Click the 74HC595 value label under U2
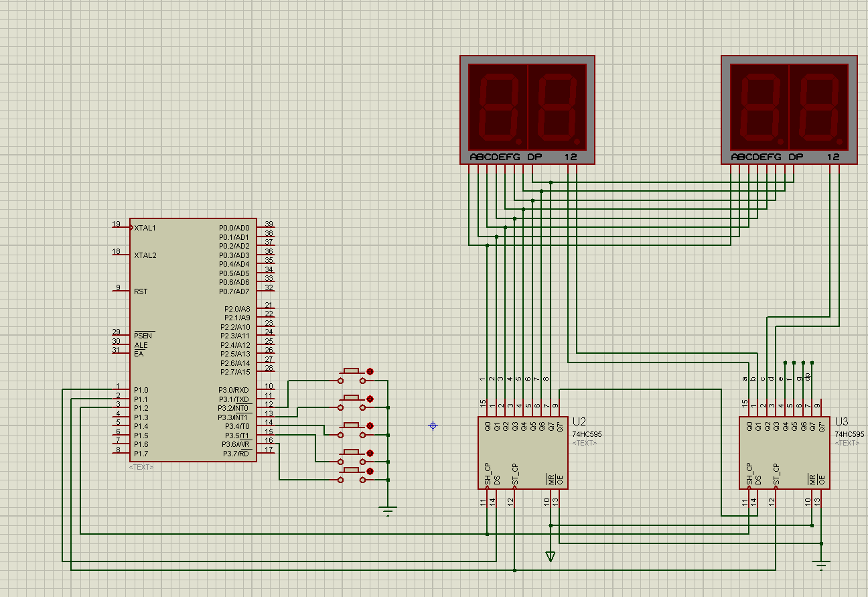 pos(587,434)
